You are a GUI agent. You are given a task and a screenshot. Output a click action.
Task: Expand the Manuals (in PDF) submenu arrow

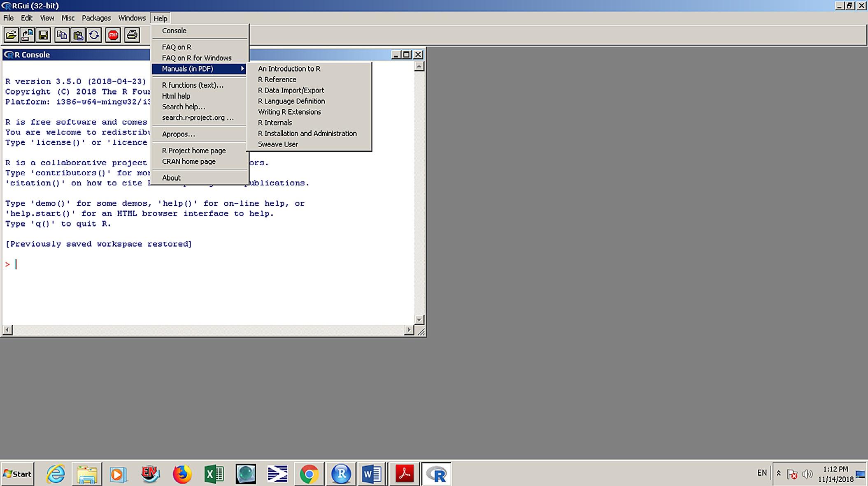click(x=242, y=69)
